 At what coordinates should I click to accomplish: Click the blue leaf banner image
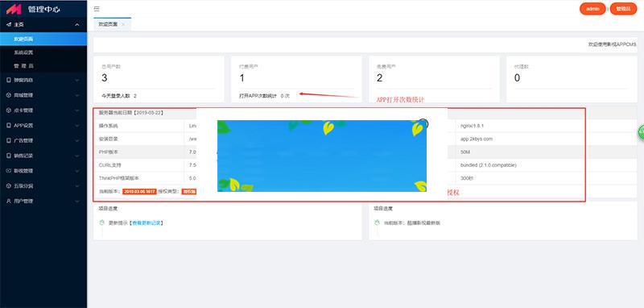(x=322, y=156)
